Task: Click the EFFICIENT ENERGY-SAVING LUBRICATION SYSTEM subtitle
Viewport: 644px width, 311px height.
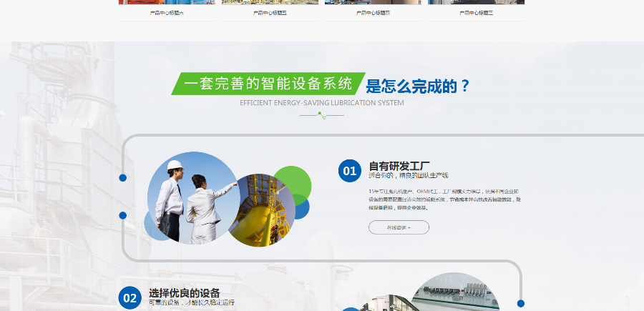Action: (321, 102)
